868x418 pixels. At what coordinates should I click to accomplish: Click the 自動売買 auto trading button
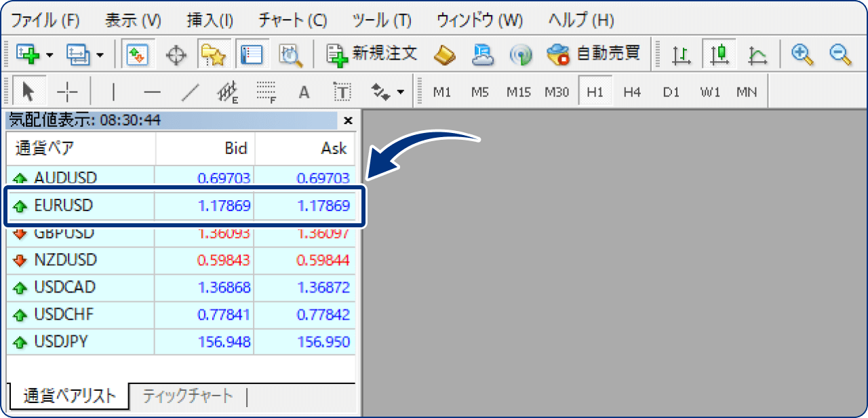[x=594, y=54]
